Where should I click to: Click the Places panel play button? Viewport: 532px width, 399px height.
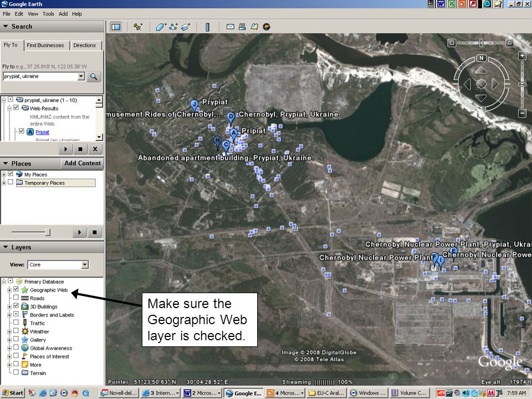79,232
